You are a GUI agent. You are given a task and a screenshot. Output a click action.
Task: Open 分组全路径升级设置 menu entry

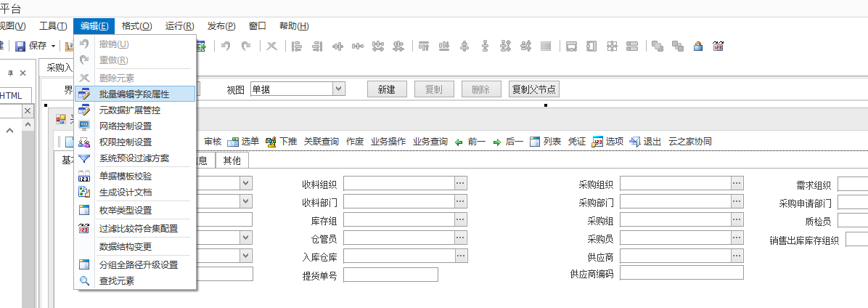pos(134,265)
